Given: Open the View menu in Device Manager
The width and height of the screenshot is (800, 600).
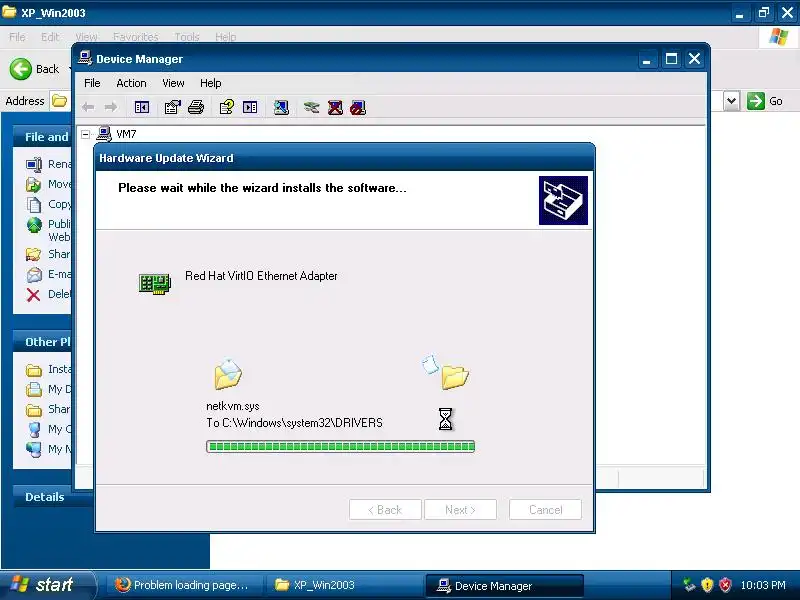Looking at the screenshot, I should pyautogui.click(x=173, y=83).
